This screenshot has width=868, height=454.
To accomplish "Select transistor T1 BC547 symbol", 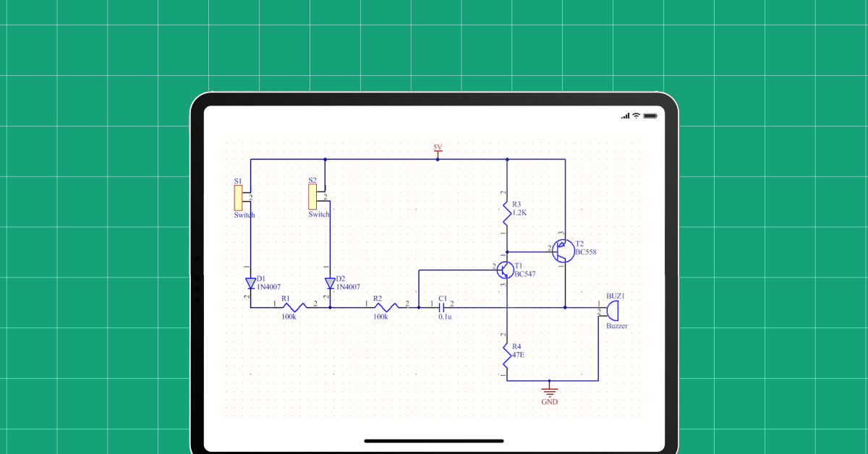I will point(506,270).
